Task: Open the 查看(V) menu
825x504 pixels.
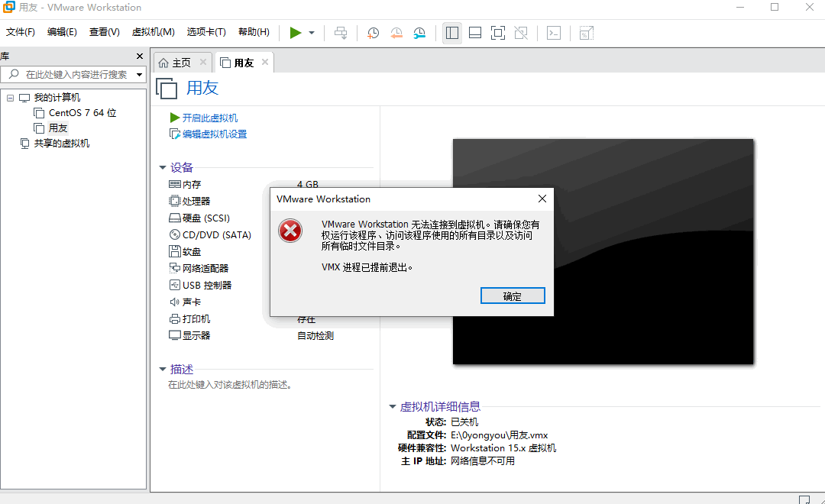Action: tap(104, 32)
